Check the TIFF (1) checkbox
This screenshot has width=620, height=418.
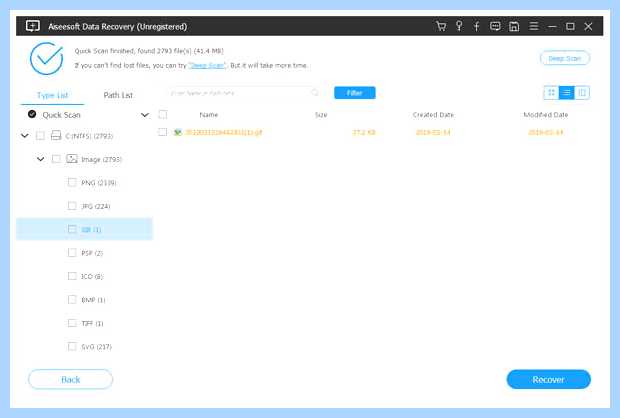pyautogui.click(x=72, y=323)
